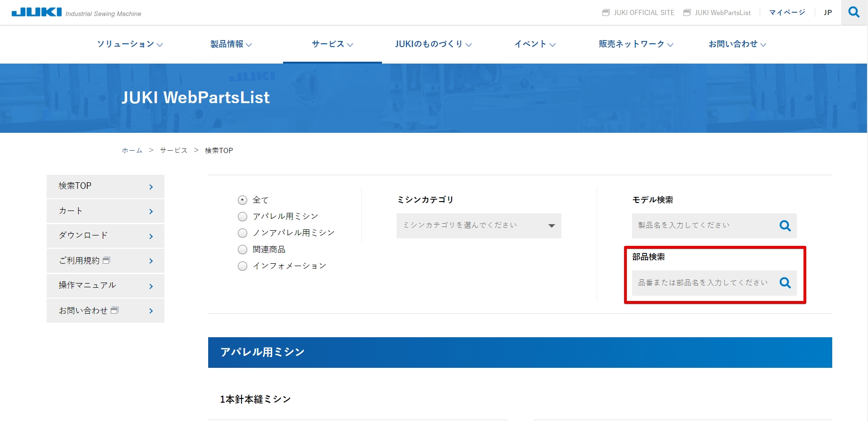Click the JUKI logo in header
The image size is (868, 422).
pos(36,12)
